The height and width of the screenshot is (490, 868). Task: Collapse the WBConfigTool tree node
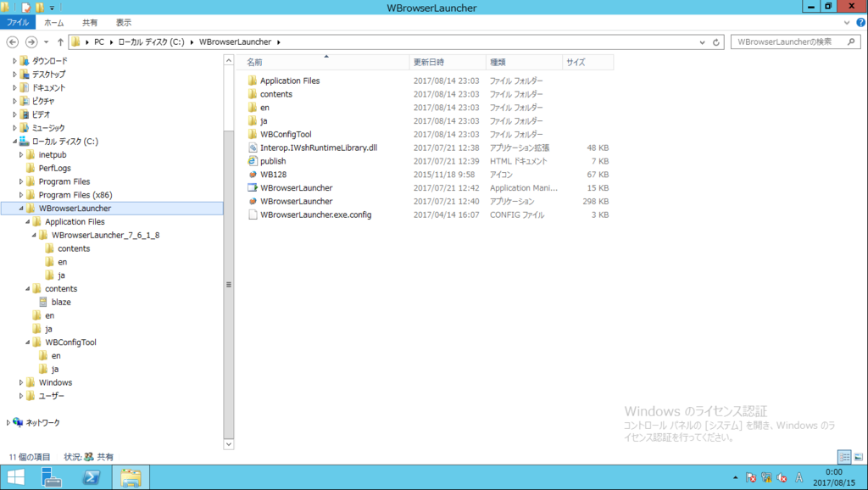point(28,342)
